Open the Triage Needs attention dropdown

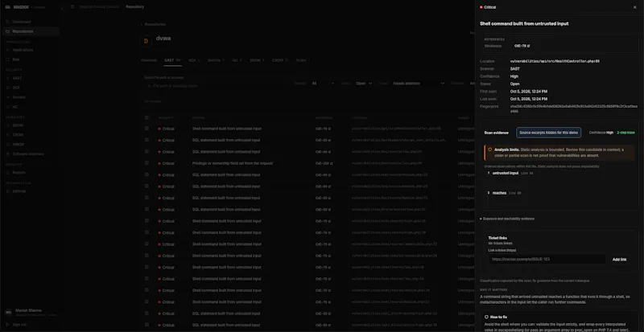[419, 84]
